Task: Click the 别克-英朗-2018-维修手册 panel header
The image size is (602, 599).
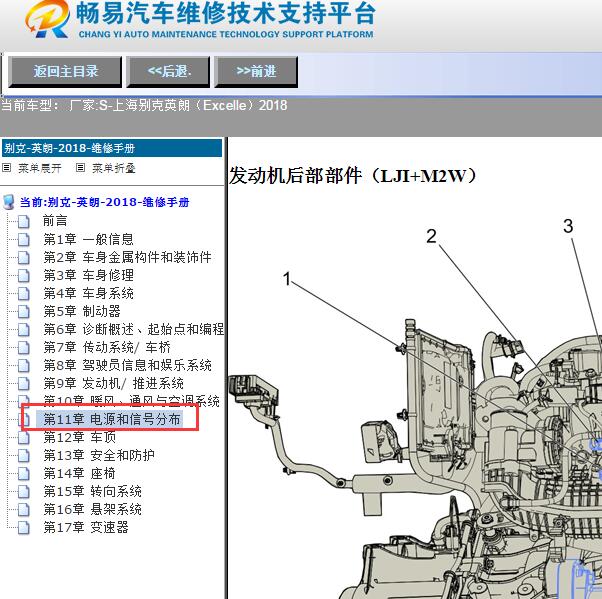Action: pyautogui.click(x=112, y=148)
